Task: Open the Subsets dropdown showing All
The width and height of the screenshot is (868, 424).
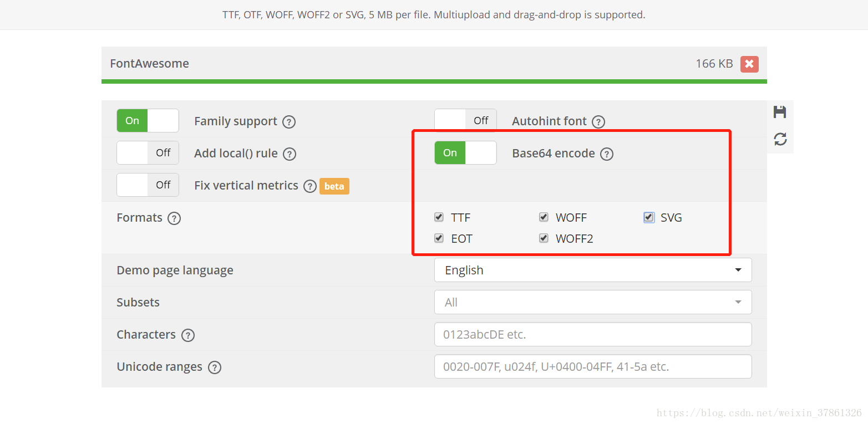Action: (x=593, y=302)
